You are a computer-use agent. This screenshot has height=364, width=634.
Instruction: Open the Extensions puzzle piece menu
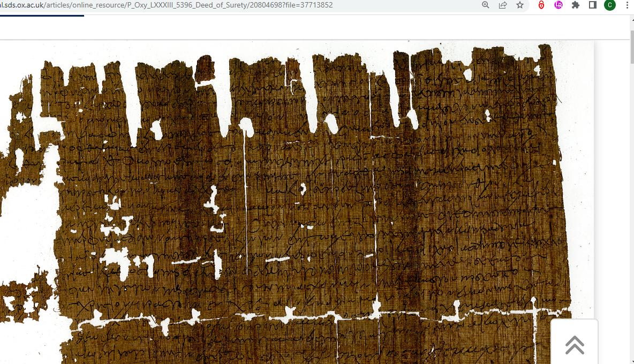click(576, 5)
